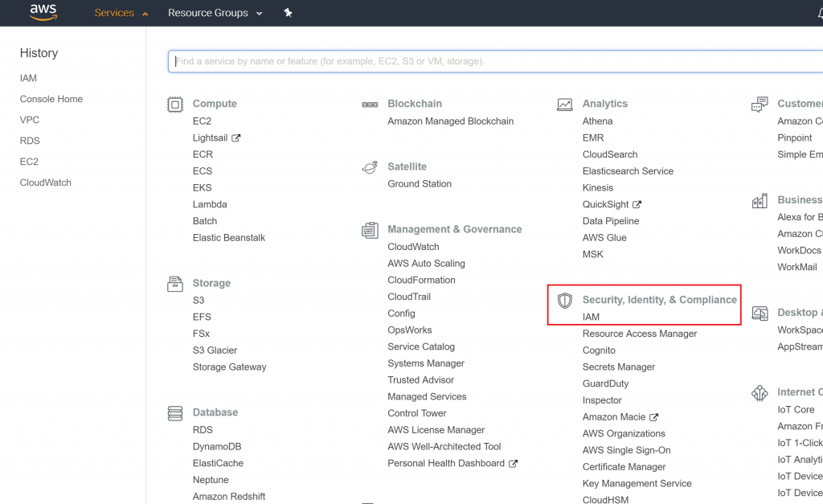Click external link icon next to Amazon Macie
823x504 pixels.
[x=653, y=417]
